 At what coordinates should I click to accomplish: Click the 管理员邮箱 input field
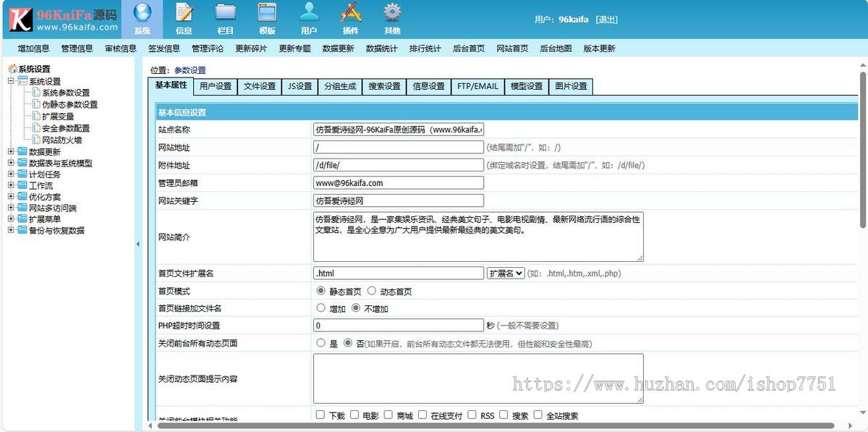point(399,183)
